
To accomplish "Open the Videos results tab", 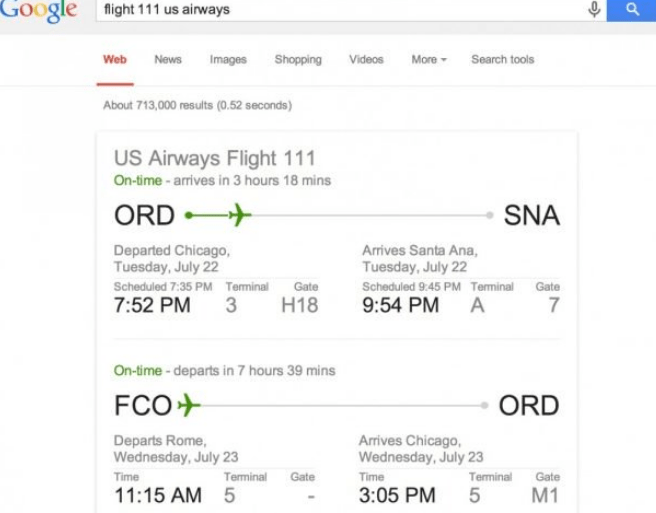I will pyautogui.click(x=366, y=60).
